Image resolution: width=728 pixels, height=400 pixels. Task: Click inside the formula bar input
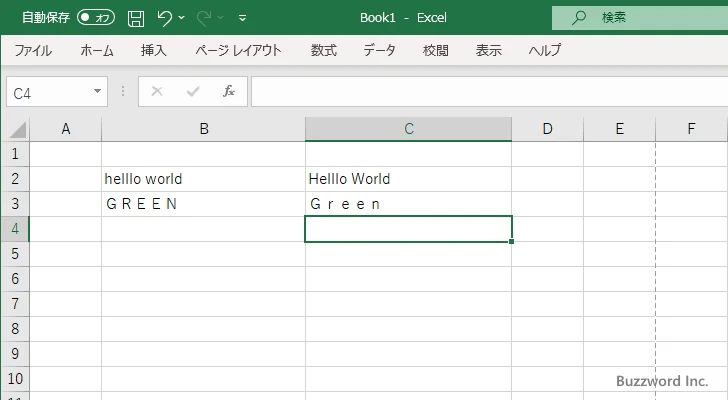click(x=489, y=92)
